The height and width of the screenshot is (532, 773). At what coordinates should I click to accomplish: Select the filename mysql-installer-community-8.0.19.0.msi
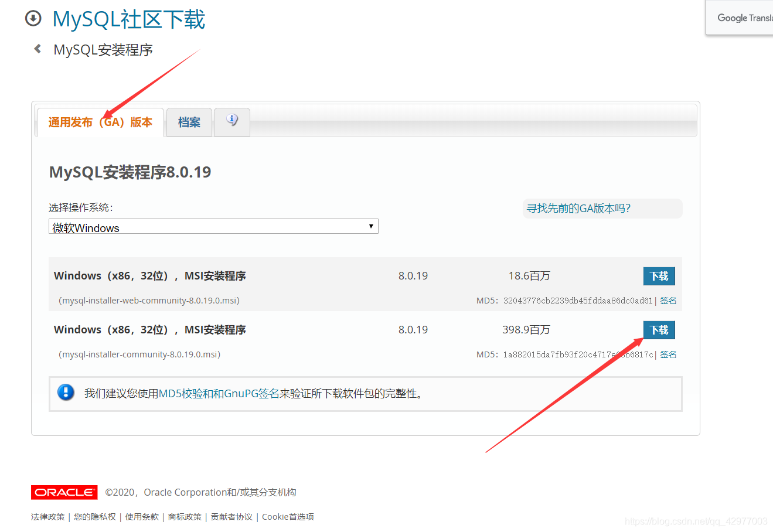(139, 354)
